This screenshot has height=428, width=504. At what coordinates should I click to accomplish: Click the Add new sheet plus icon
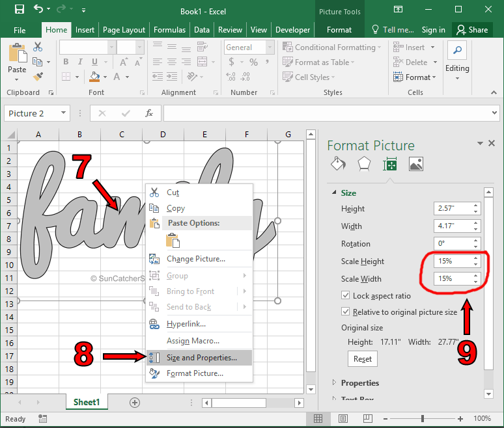[x=135, y=403]
